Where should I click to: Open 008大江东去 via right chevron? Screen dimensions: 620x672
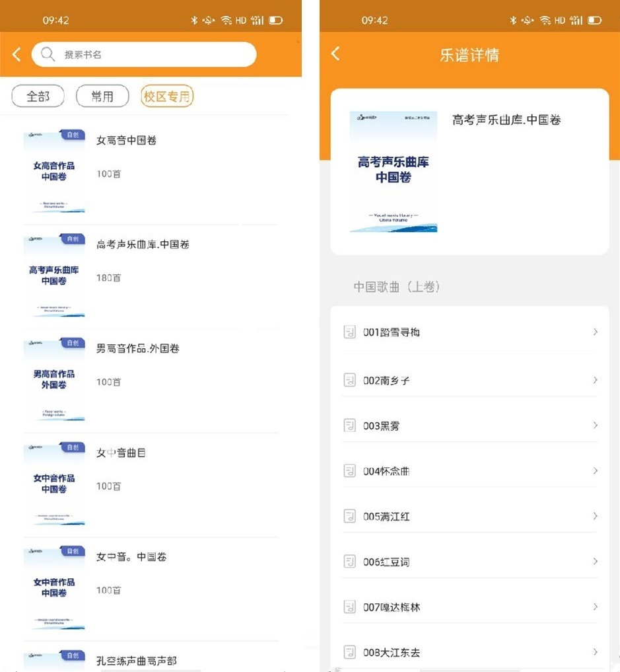[595, 652]
